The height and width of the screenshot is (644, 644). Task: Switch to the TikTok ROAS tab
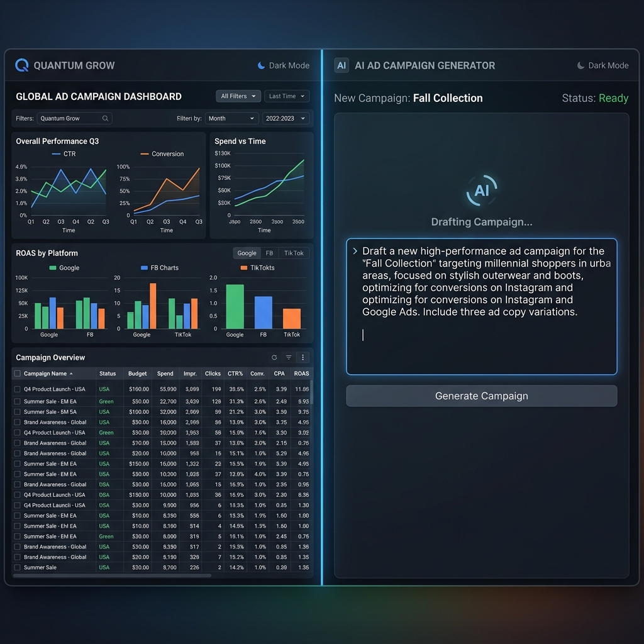coord(294,253)
